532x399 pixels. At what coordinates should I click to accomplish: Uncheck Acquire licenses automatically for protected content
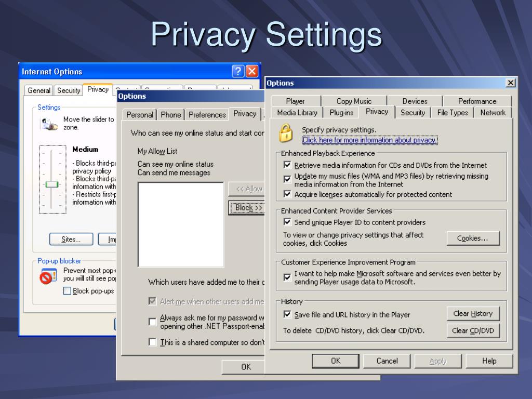point(287,194)
